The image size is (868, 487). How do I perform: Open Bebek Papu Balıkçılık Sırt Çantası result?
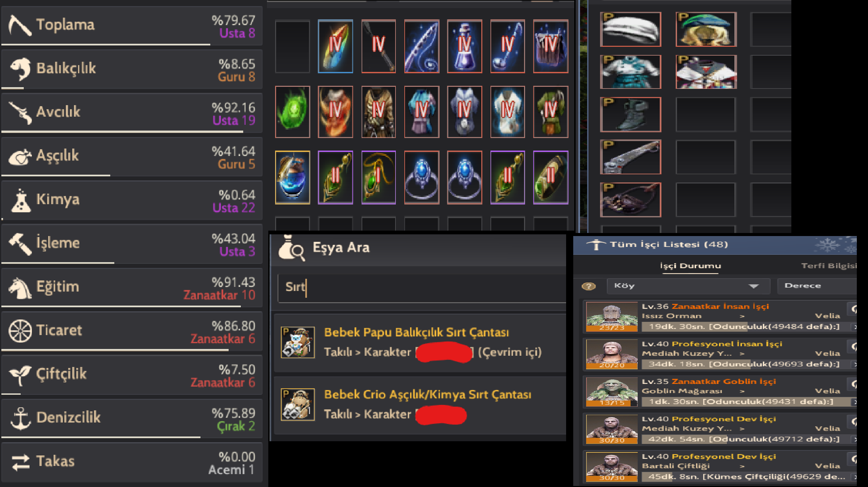click(420, 343)
